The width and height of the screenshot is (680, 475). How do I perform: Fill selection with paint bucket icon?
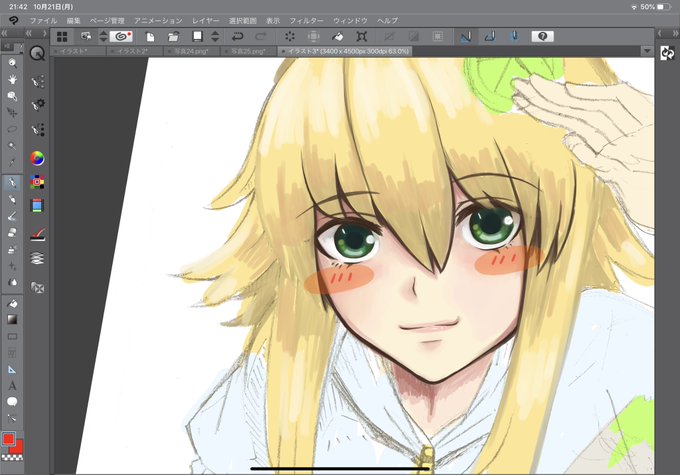[337, 36]
